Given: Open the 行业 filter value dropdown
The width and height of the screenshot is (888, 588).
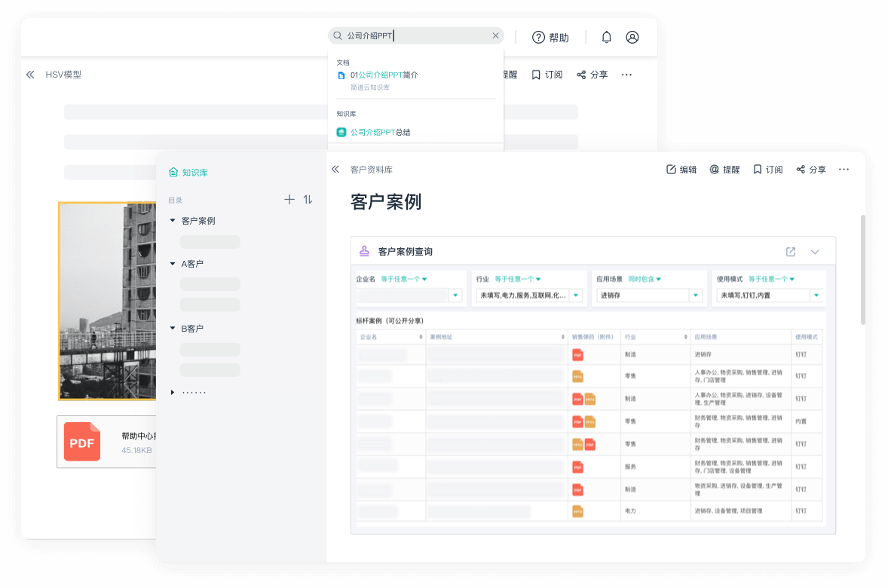Looking at the screenshot, I should tap(575, 296).
